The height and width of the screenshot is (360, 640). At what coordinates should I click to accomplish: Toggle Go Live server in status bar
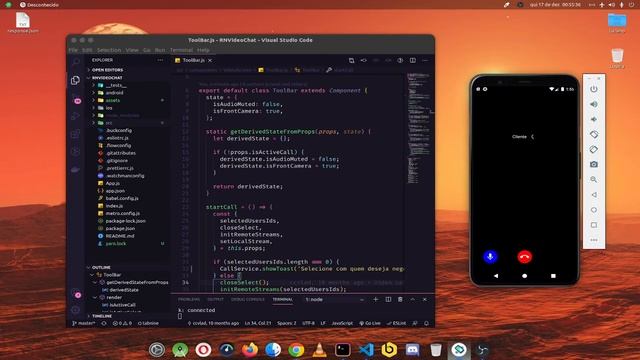370,323
